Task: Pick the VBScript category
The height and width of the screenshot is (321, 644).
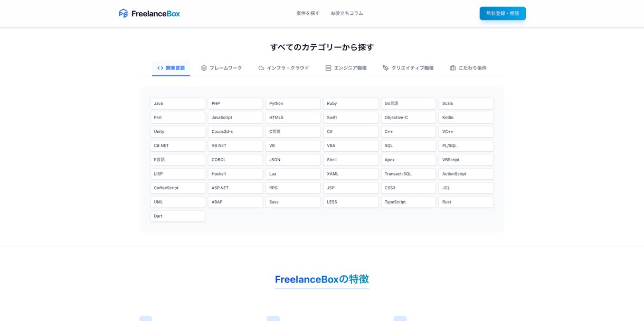Action: point(466,160)
